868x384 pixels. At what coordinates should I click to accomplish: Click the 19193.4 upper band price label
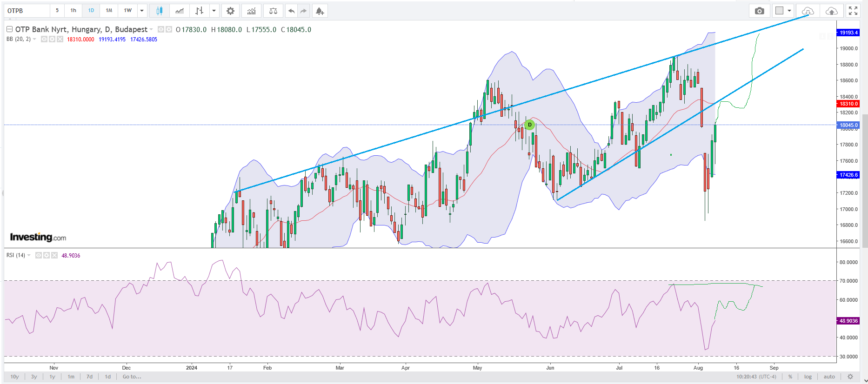[x=848, y=33]
